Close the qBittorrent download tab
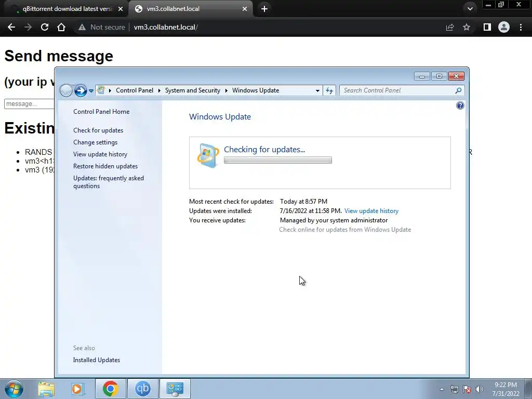This screenshot has height=399, width=532. [x=121, y=9]
